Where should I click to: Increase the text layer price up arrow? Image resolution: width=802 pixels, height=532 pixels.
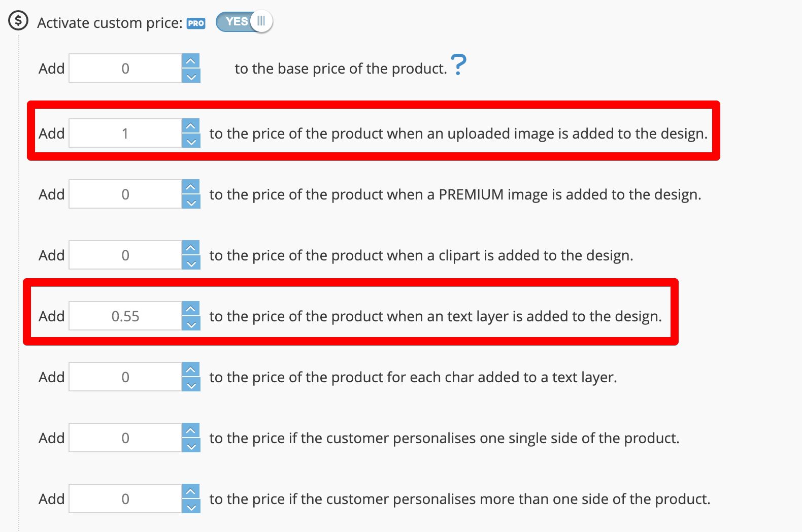point(191,309)
